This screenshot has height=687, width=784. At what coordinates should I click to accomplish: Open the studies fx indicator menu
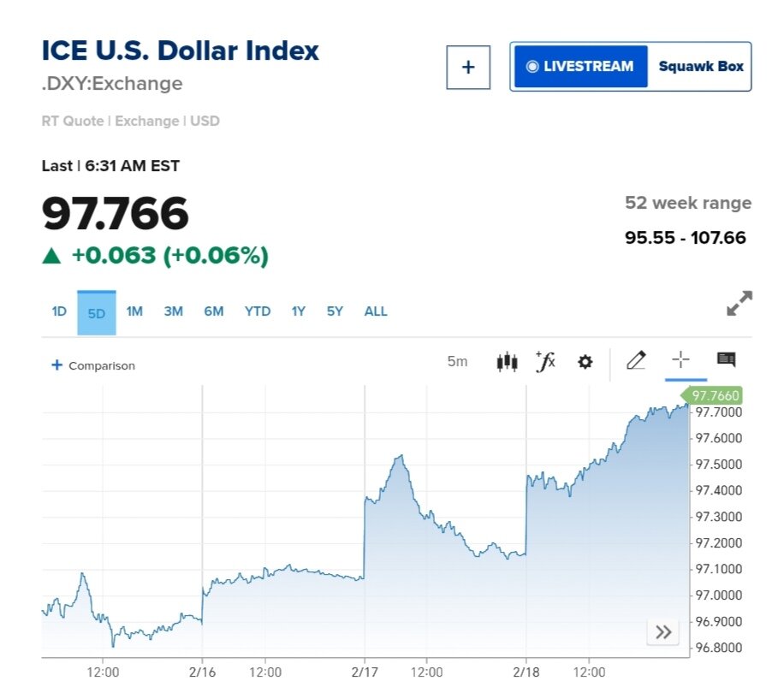[545, 362]
